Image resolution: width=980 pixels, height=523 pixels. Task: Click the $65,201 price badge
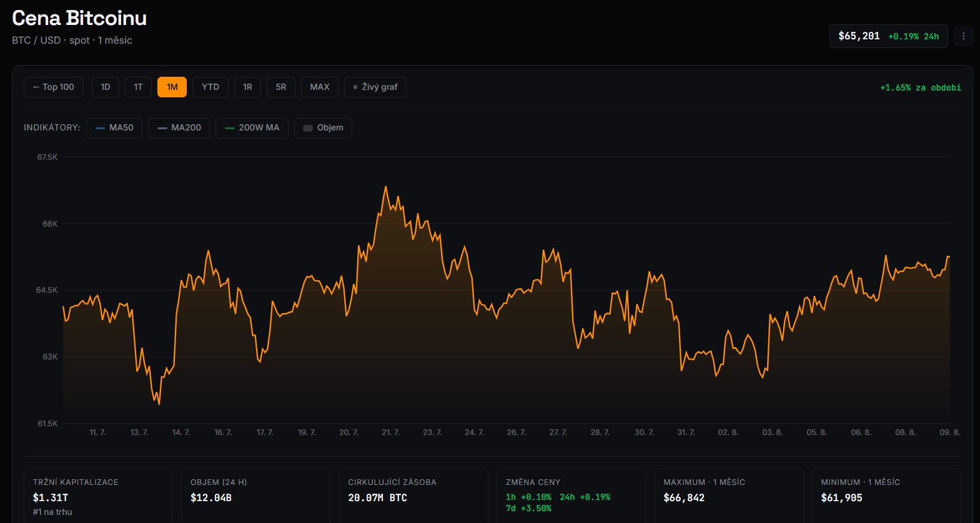click(x=888, y=36)
